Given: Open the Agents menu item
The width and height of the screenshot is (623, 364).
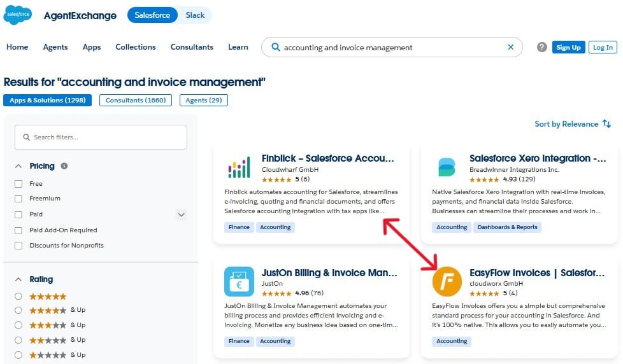Looking at the screenshot, I should click(x=55, y=47).
